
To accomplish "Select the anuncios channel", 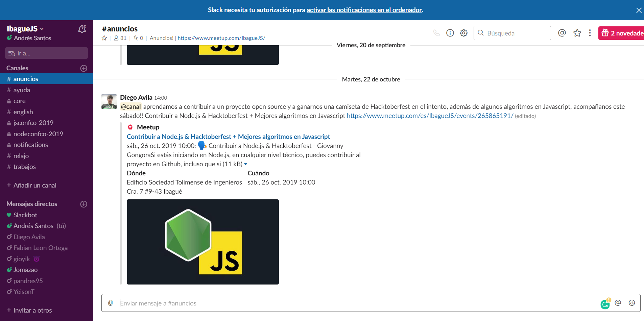I will 46,79.
